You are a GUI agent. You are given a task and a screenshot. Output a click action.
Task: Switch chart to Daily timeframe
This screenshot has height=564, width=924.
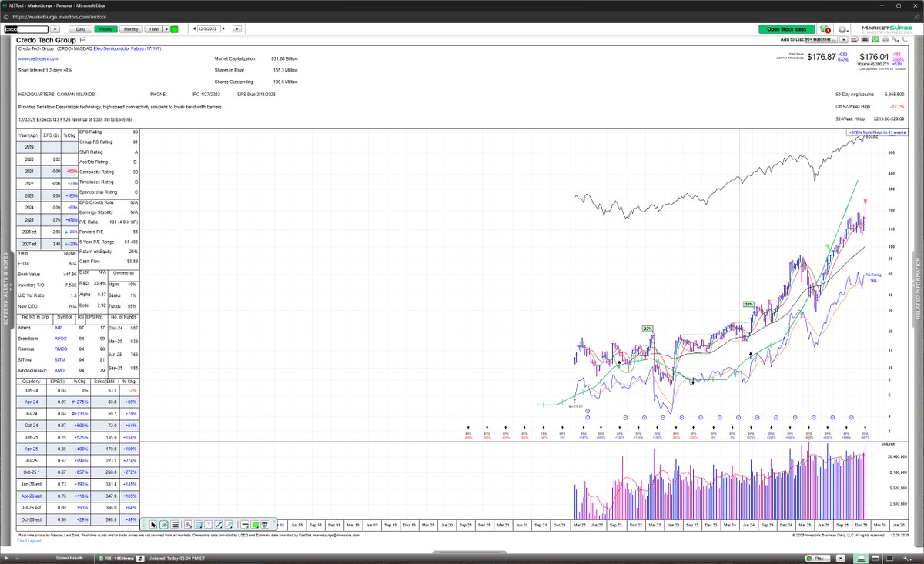click(80, 29)
